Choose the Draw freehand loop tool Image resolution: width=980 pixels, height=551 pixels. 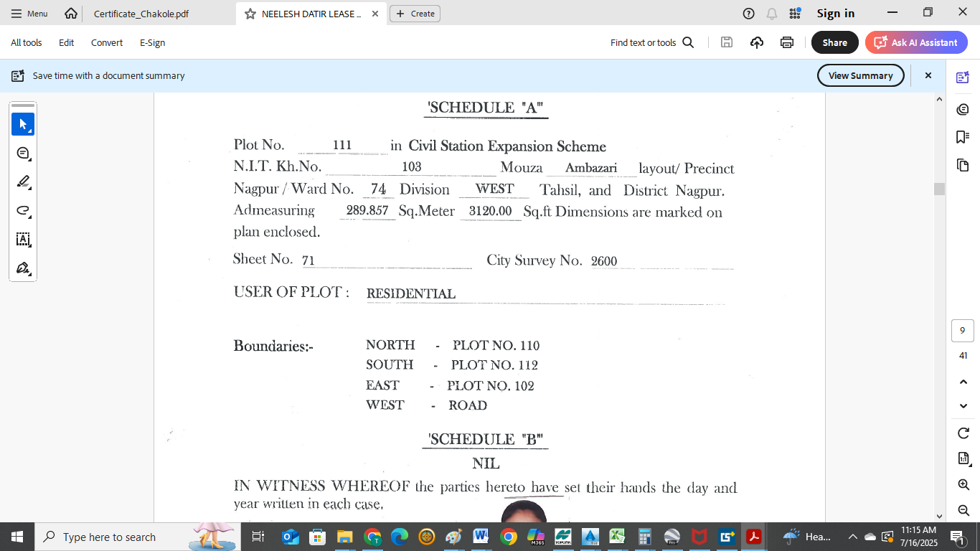pos(23,210)
